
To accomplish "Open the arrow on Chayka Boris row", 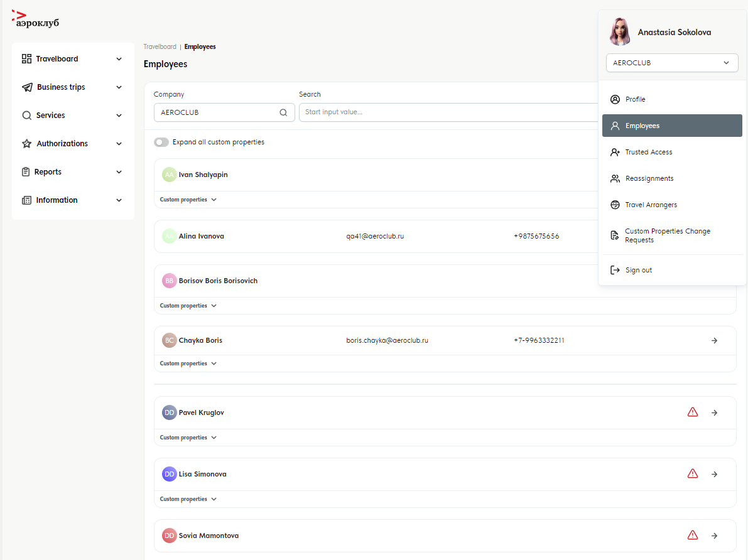I will pyautogui.click(x=714, y=340).
